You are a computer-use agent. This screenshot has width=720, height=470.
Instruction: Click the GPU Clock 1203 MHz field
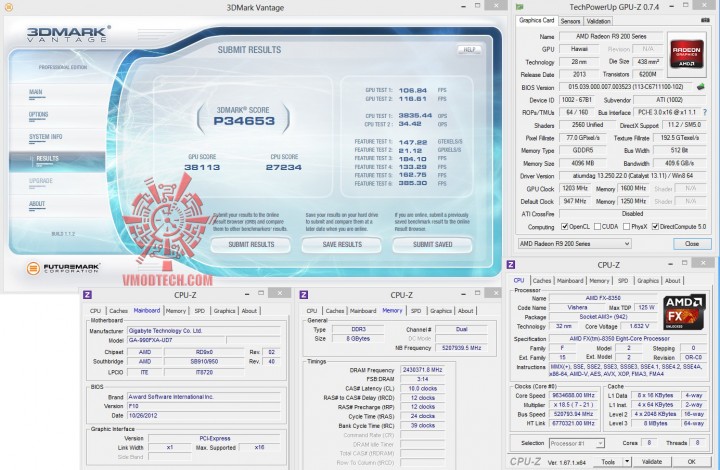(x=575, y=188)
